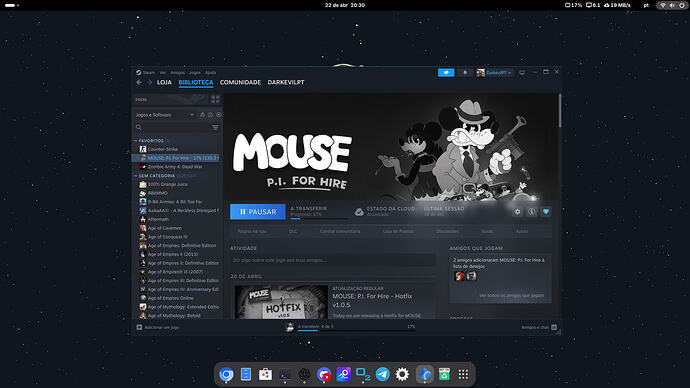
Task: Open the app grid in the dock
Action: [x=463, y=374]
